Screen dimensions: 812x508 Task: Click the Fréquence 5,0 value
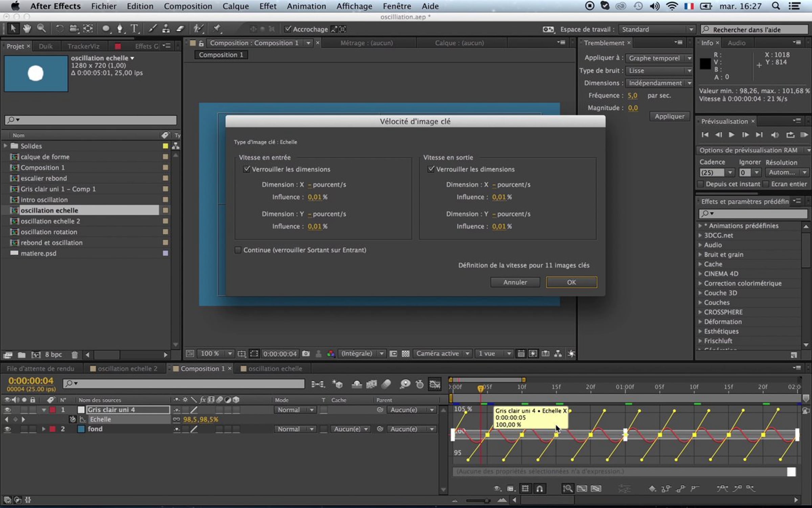pos(632,96)
